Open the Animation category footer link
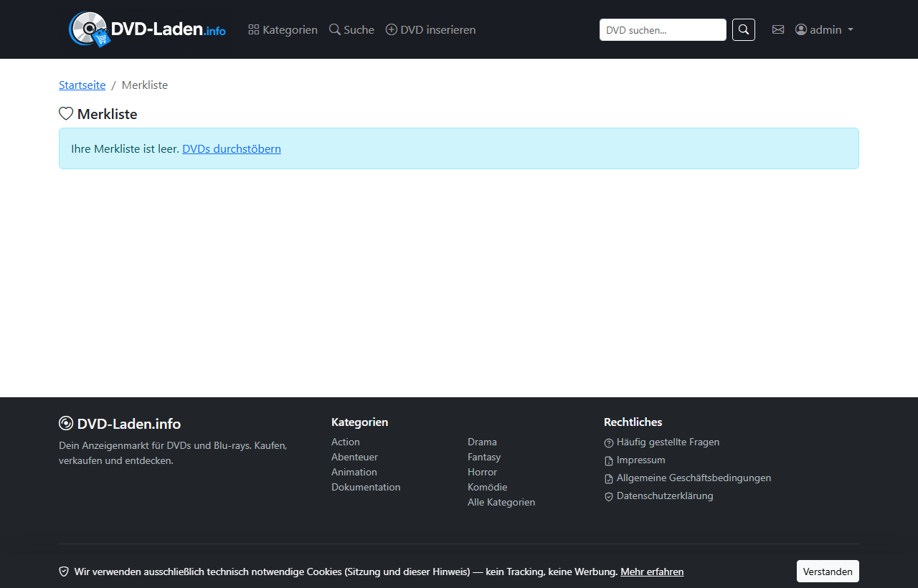This screenshot has width=918, height=588. (x=354, y=472)
